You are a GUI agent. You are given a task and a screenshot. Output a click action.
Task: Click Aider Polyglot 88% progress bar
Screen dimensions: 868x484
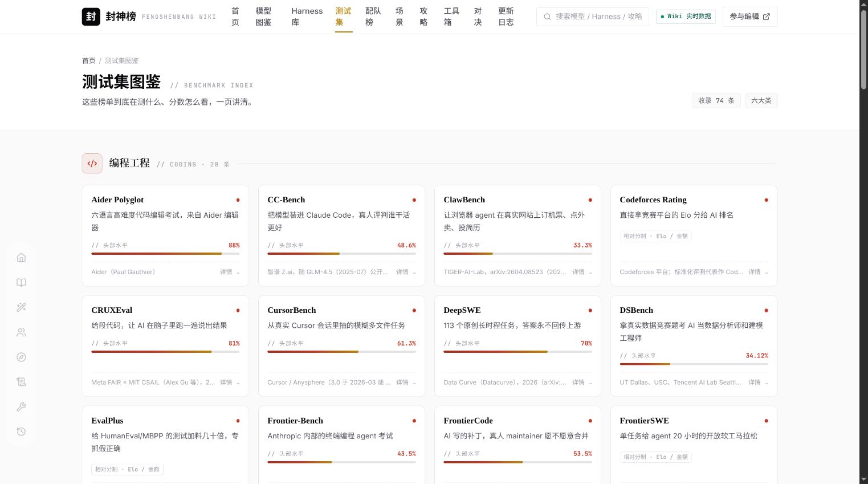165,254
